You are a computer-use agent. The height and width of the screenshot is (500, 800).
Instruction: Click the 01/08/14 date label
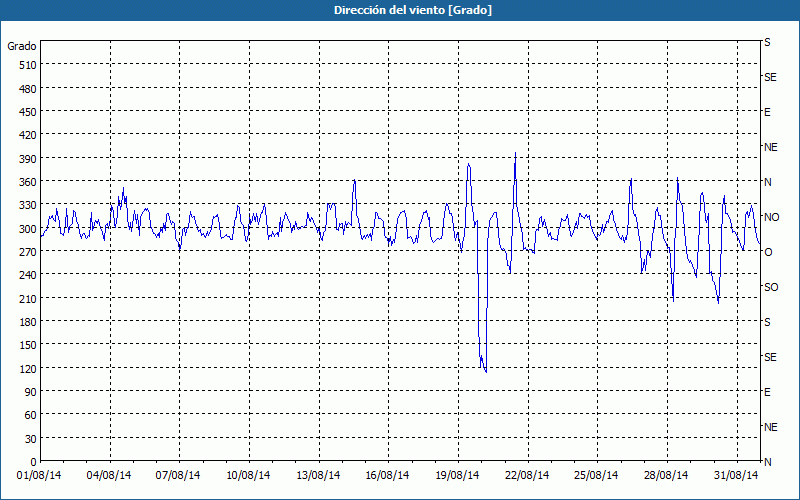tap(39, 476)
